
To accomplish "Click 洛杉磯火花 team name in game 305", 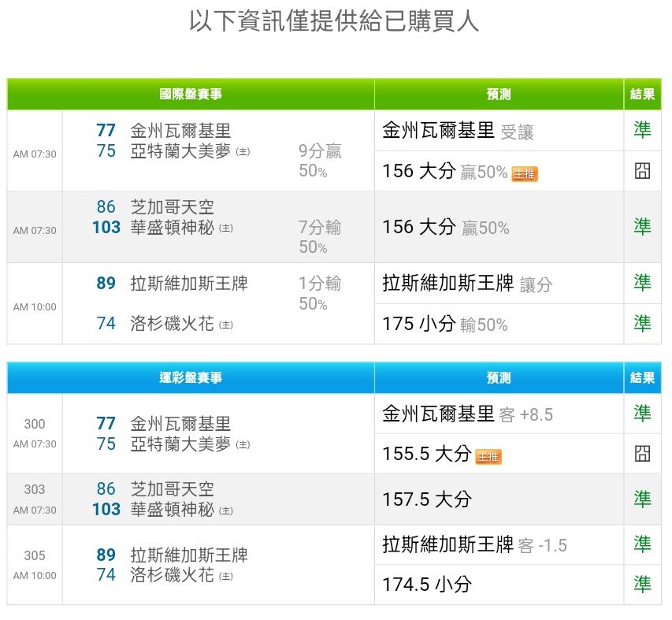I will pos(173,574).
